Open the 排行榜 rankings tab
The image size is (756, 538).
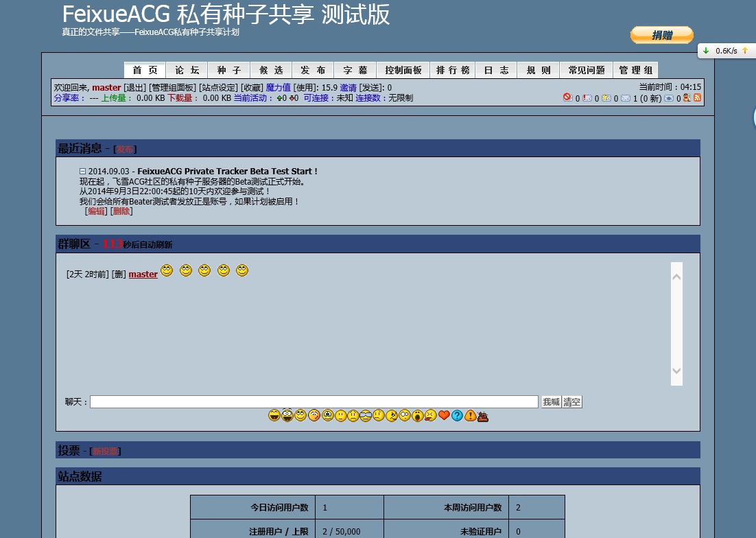(453, 70)
